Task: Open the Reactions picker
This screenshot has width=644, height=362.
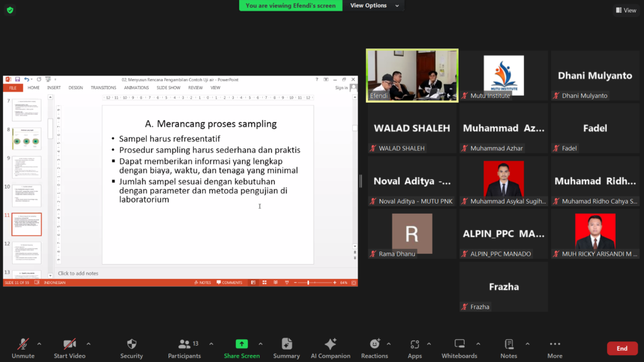Action: tap(374, 344)
